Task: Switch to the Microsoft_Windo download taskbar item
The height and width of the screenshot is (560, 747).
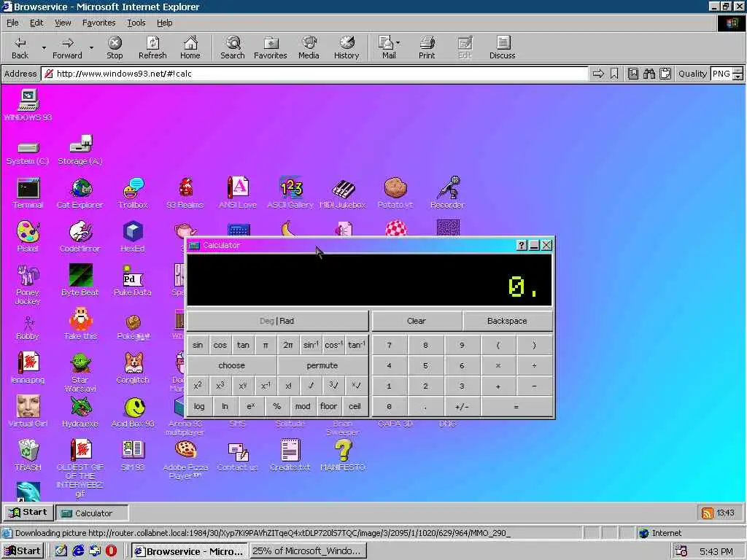Action: [308, 551]
